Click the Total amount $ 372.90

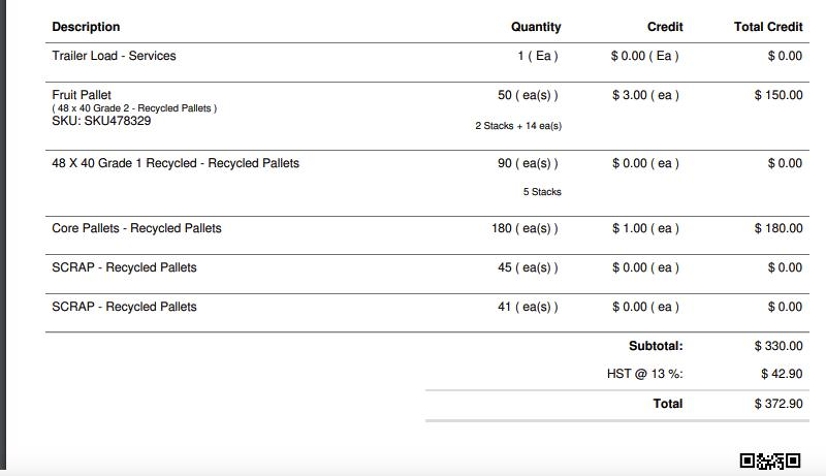pyautogui.click(x=779, y=404)
